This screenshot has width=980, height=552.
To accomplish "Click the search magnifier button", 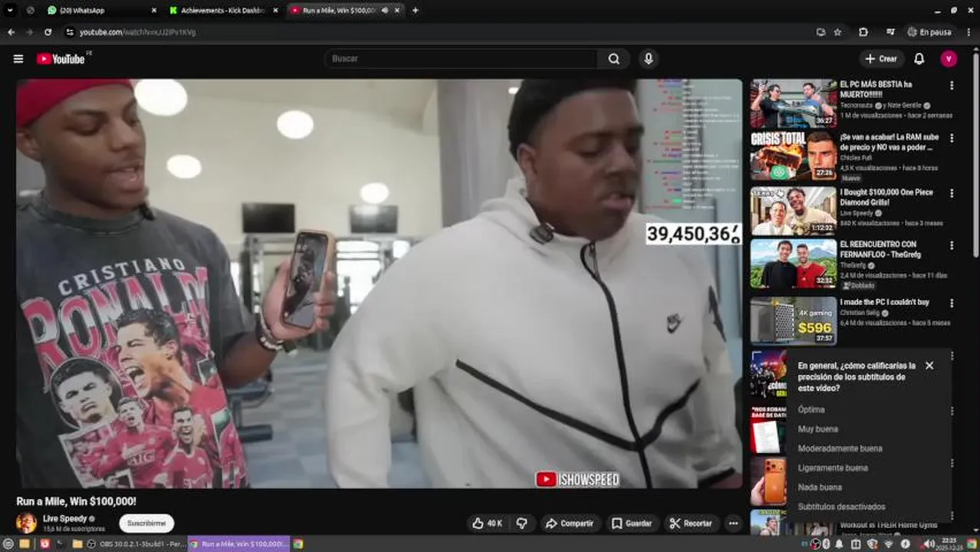I will (613, 59).
